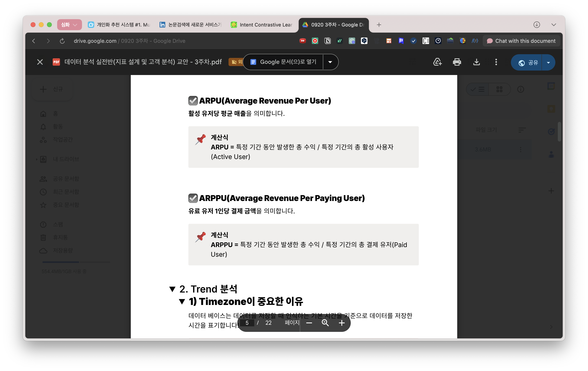Click the print icon in PDF toolbar
The height and width of the screenshot is (371, 588).
(x=457, y=62)
